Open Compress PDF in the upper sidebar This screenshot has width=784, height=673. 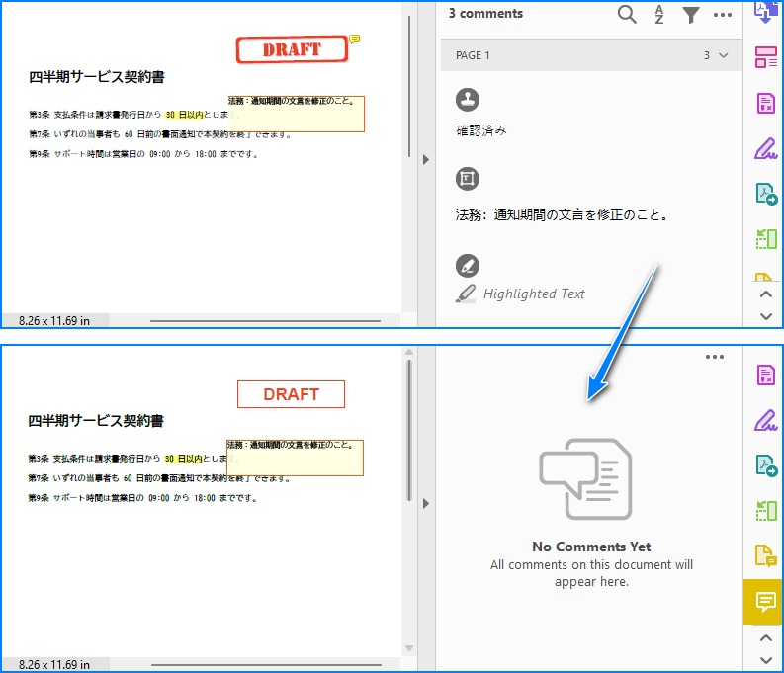[765, 239]
